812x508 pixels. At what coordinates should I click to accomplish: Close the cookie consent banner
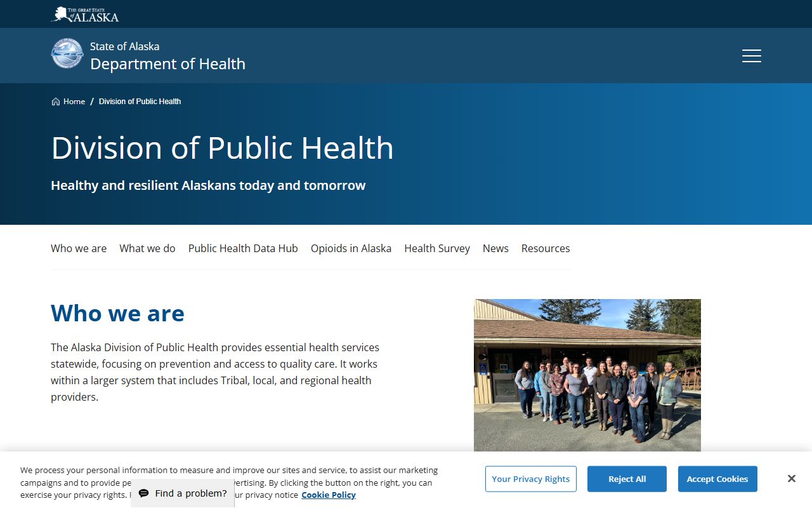pyautogui.click(x=791, y=479)
